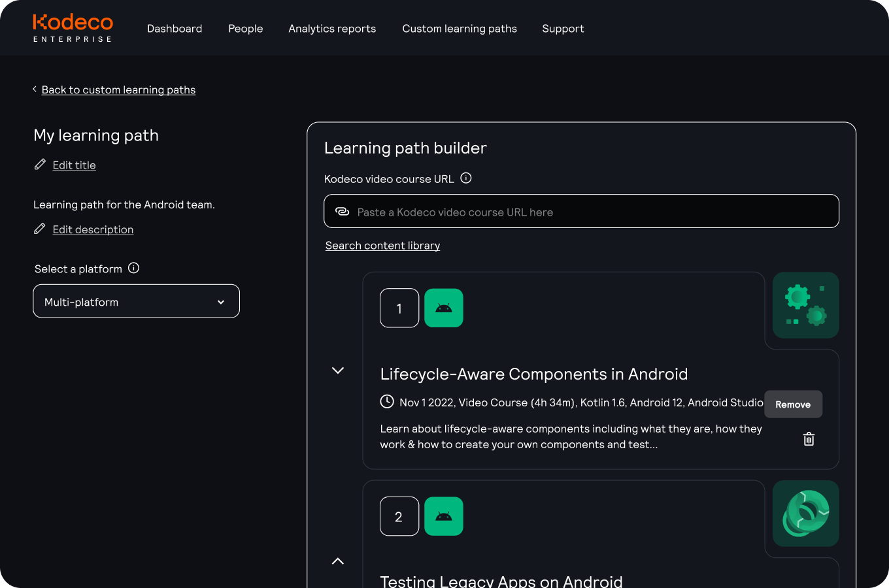Click info icon next to Select a platform
Image resolution: width=889 pixels, height=588 pixels.
[133, 268]
